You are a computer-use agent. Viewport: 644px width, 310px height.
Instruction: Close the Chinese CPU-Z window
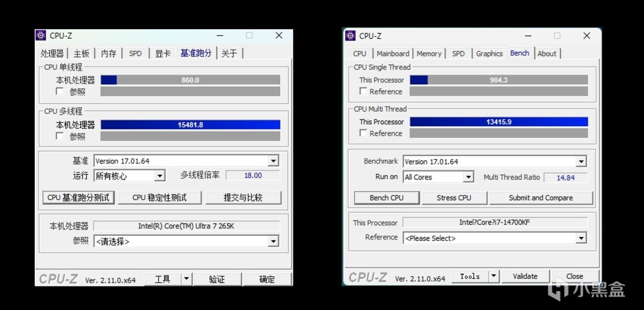(x=279, y=36)
